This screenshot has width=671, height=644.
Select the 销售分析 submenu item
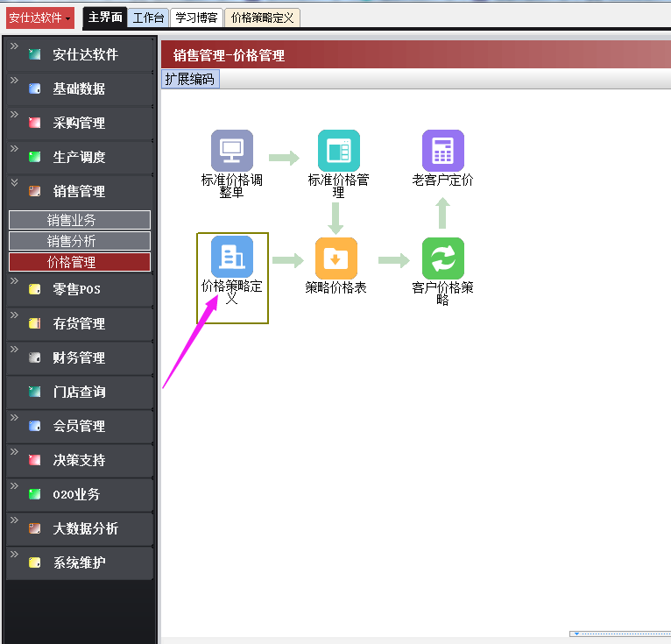(x=80, y=241)
